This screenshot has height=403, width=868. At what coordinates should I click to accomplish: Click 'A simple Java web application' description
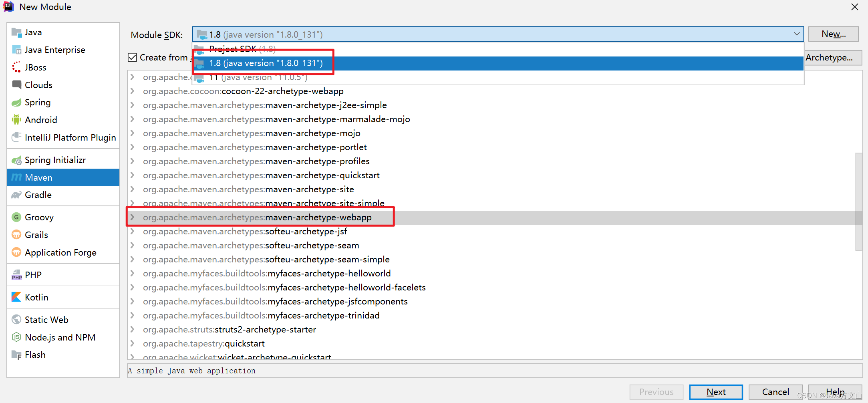192,371
